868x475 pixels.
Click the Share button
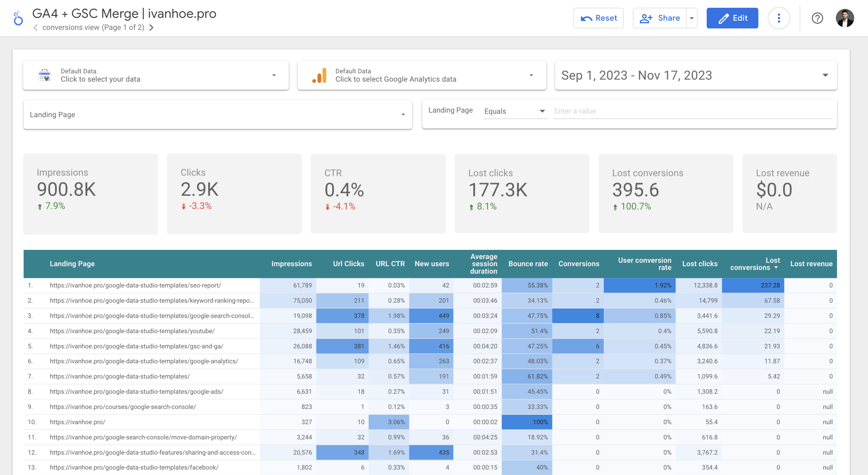(660, 18)
